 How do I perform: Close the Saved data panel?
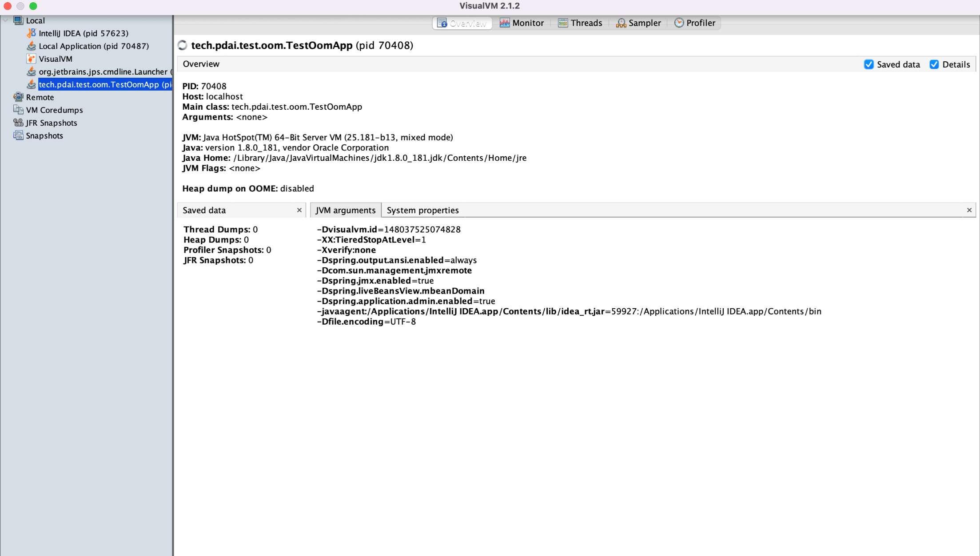coord(299,210)
